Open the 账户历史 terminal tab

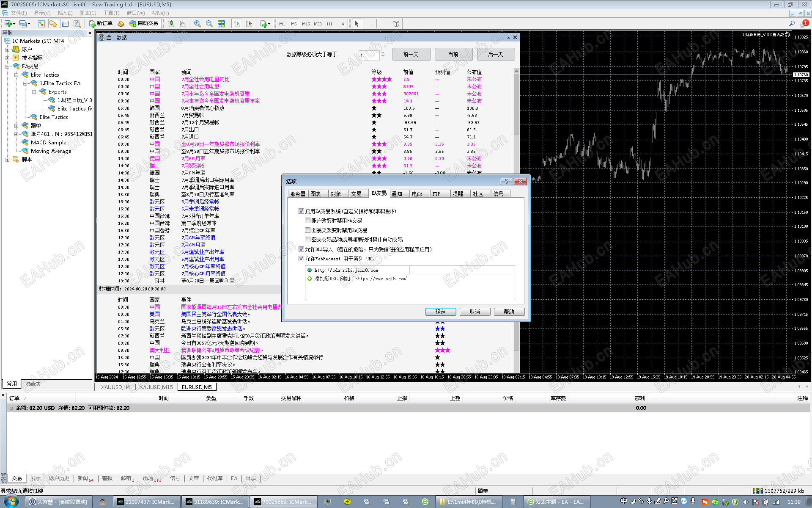click(59, 478)
